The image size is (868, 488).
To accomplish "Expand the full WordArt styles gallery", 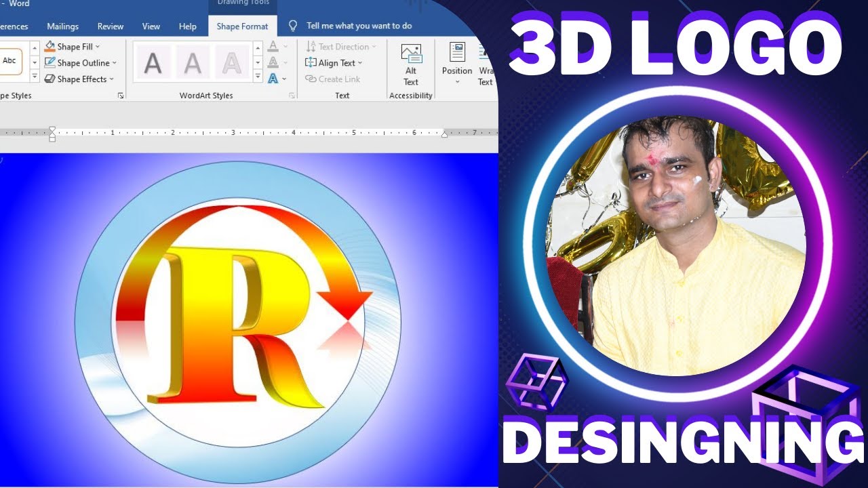I will (258, 77).
